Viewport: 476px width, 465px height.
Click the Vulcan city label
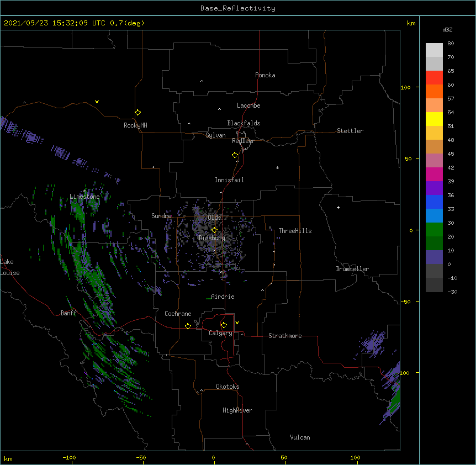tap(300, 437)
